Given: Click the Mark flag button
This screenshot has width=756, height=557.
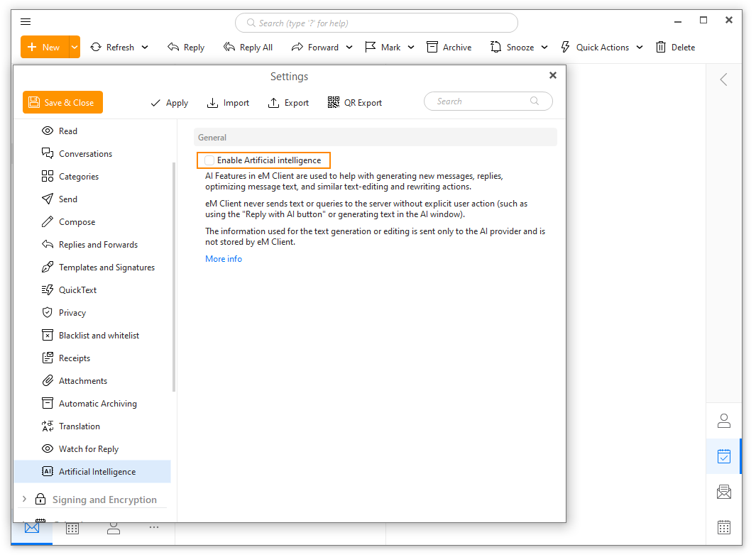Looking at the screenshot, I should (383, 48).
